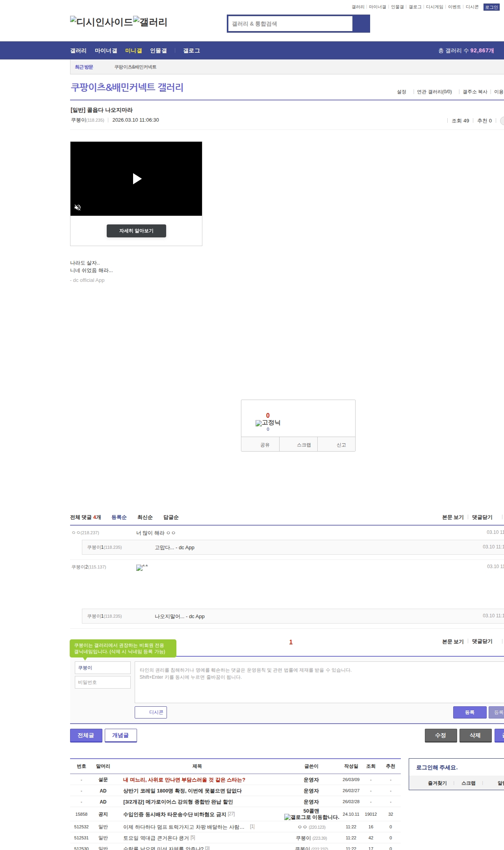
Task: Open 인물갤 in navigation bar
Action: click(158, 51)
